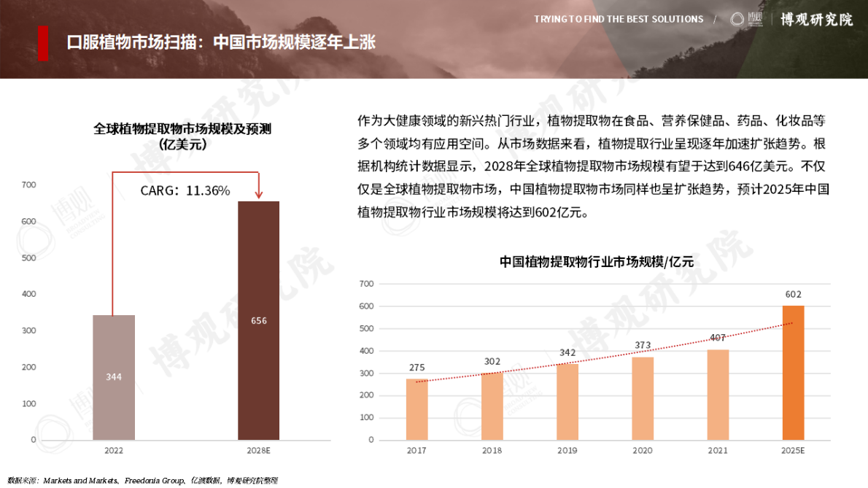Toggle the 2022 bar labeled 344

[x=113, y=376]
